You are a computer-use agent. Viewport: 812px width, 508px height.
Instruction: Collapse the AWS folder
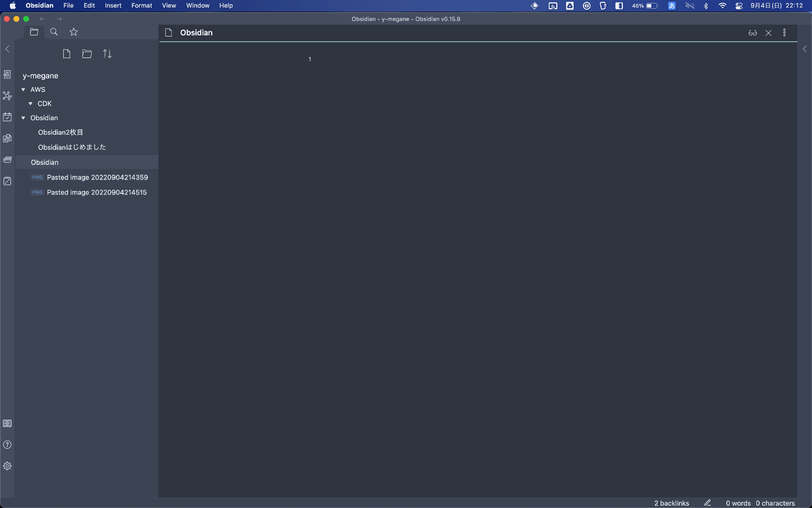coord(23,89)
